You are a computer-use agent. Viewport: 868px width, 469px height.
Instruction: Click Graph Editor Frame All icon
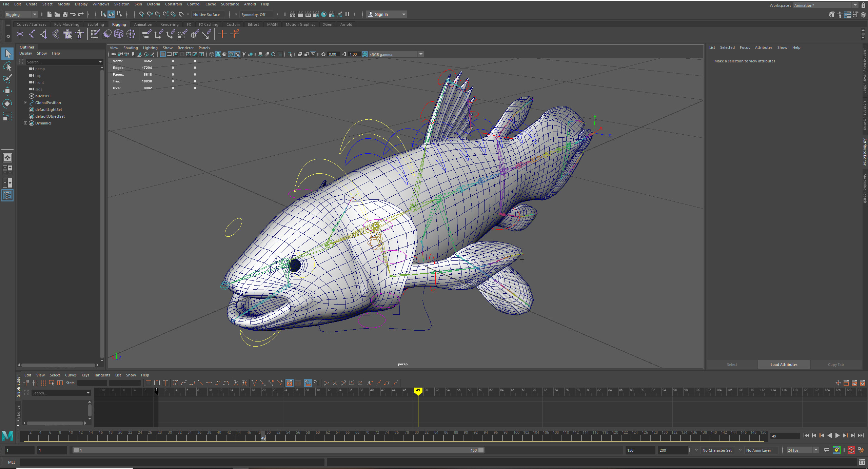coord(149,383)
